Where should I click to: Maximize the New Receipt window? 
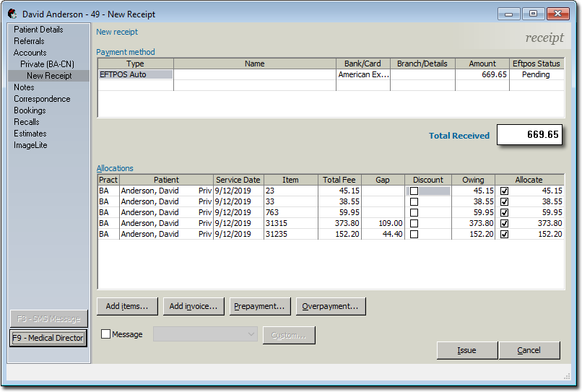click(533, 14)
